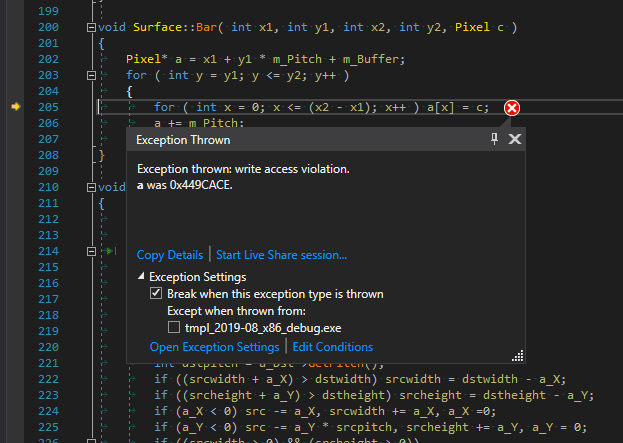Click the 'Pixel c' parameter on line 200
623x443 pixels.
click(x=479, y=27)
